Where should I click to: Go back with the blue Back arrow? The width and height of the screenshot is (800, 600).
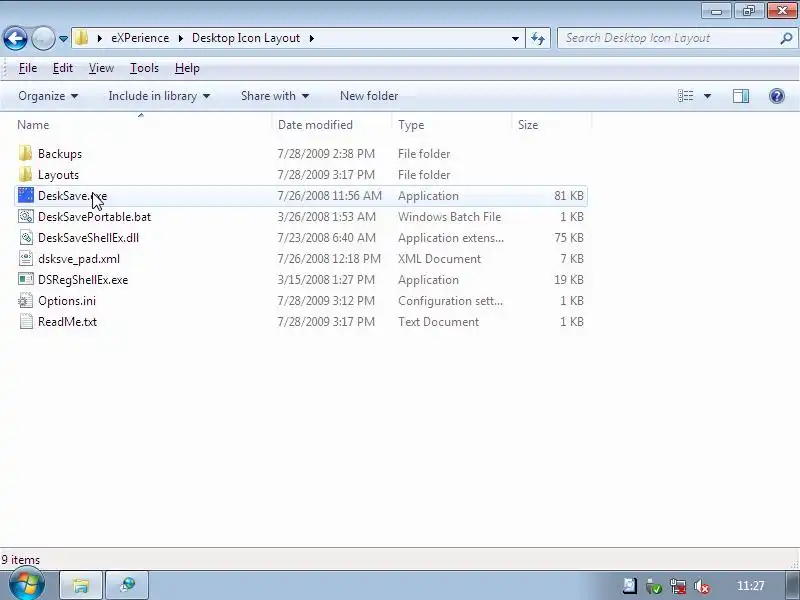[x=15, y=38]
